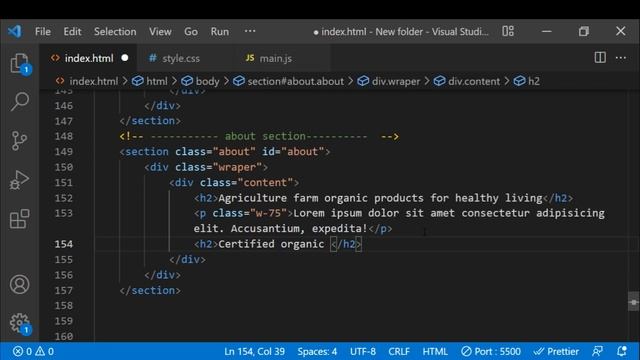640x360 pixels.
Task: Open the Run menu
Action: pos(220,31)
